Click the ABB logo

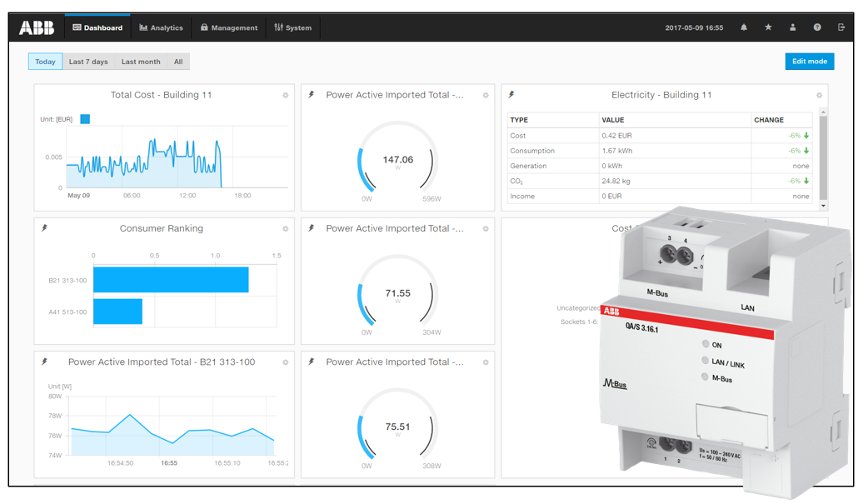coord(37,27)
